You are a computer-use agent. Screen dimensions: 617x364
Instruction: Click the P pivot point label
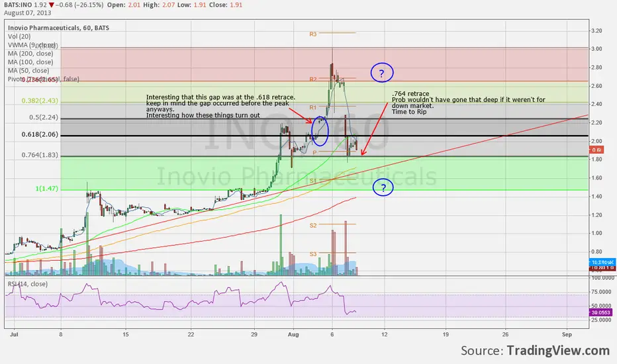click(314, 153)
